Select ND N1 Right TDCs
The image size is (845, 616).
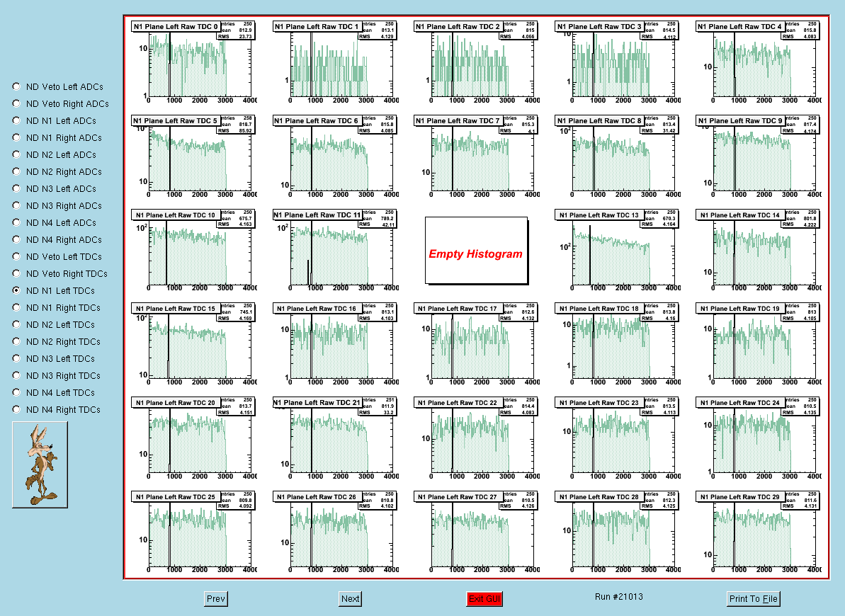(16, 307)
